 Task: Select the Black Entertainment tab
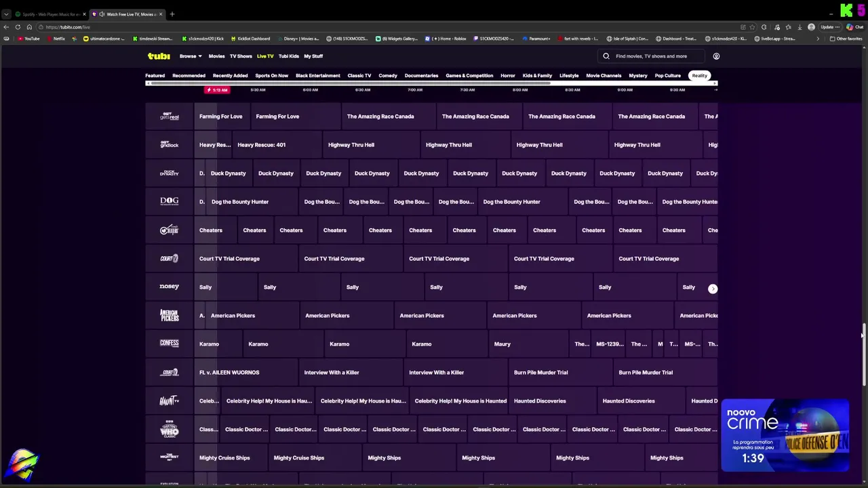pos(318,75)
